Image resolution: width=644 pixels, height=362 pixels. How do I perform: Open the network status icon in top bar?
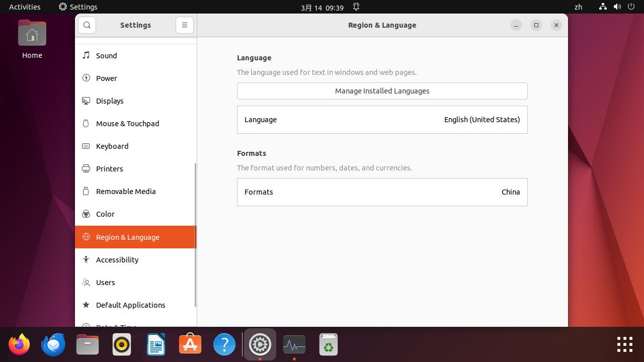pyautogui.click(x=603, y=7)
